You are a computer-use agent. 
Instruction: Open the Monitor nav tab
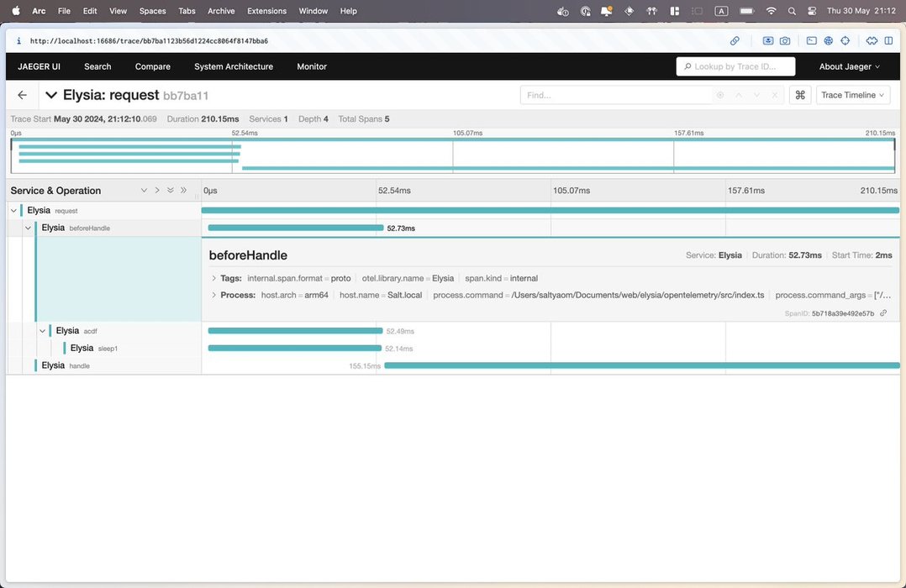coord(312,66)
